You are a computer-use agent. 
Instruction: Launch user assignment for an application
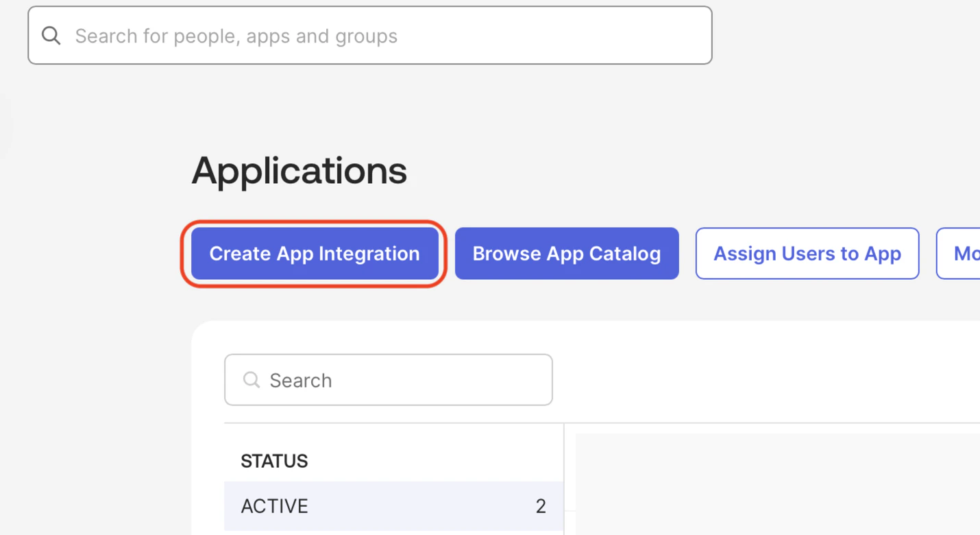(x=807, y=253)
